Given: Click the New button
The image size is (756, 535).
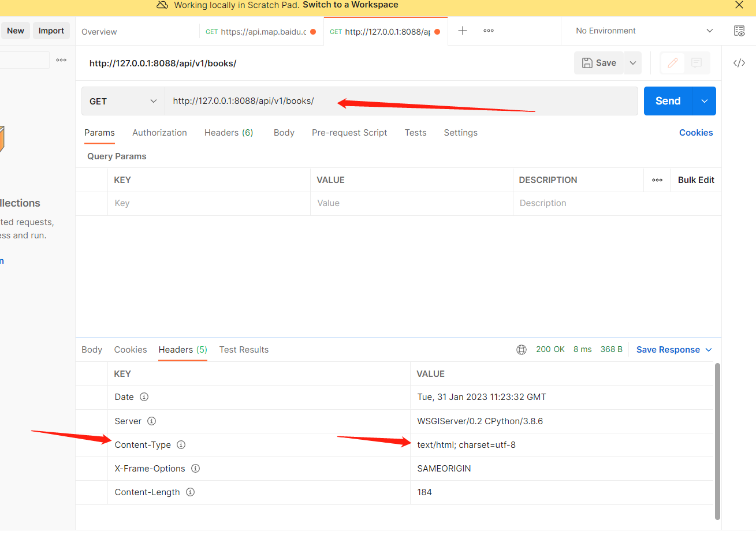Looking at the screenshot, I should pos(16,31).
